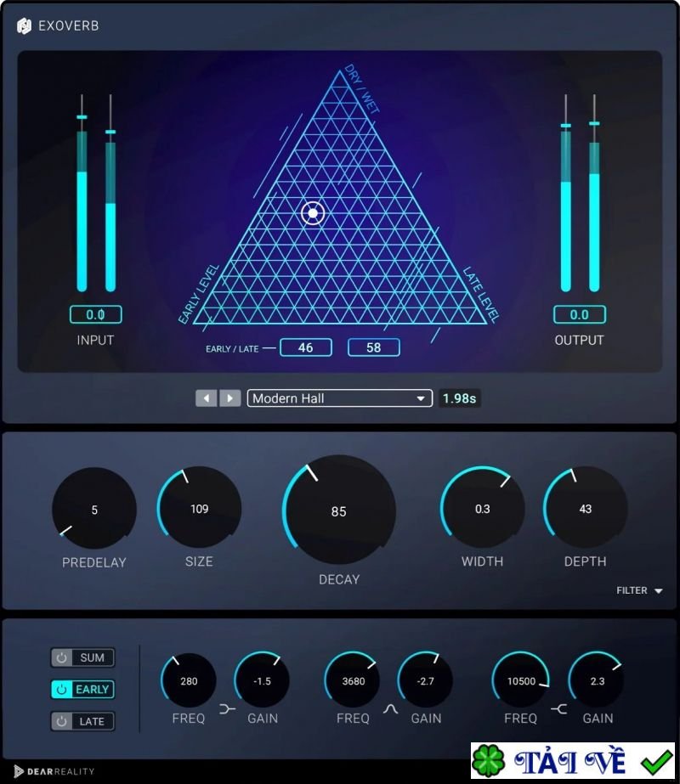This screenshot has width=680, height=784.
Task: Click the left output level meter handle
Action: coord(566,126)
